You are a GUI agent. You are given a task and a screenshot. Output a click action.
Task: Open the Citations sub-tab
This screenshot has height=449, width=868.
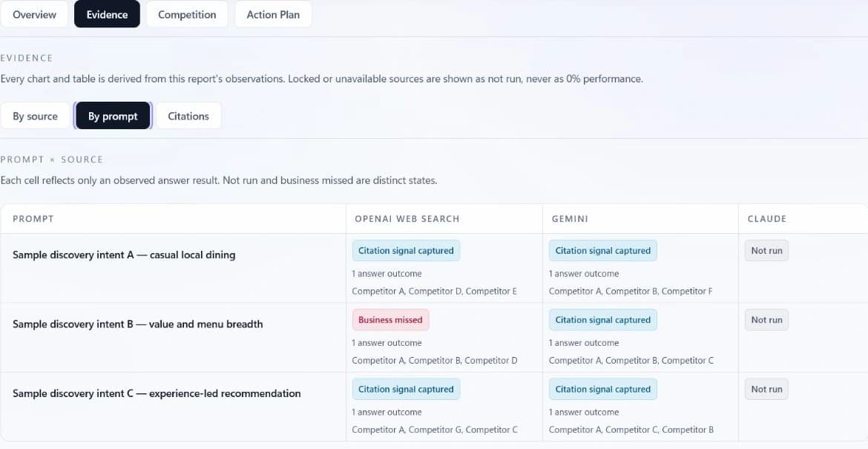click(x=188, y=117)
